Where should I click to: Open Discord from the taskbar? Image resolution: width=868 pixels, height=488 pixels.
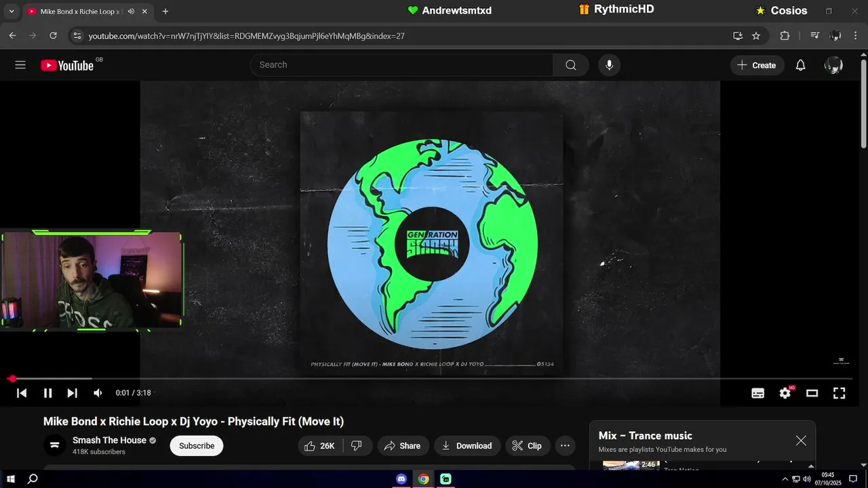pyautogui.click(x=401, y=479)
